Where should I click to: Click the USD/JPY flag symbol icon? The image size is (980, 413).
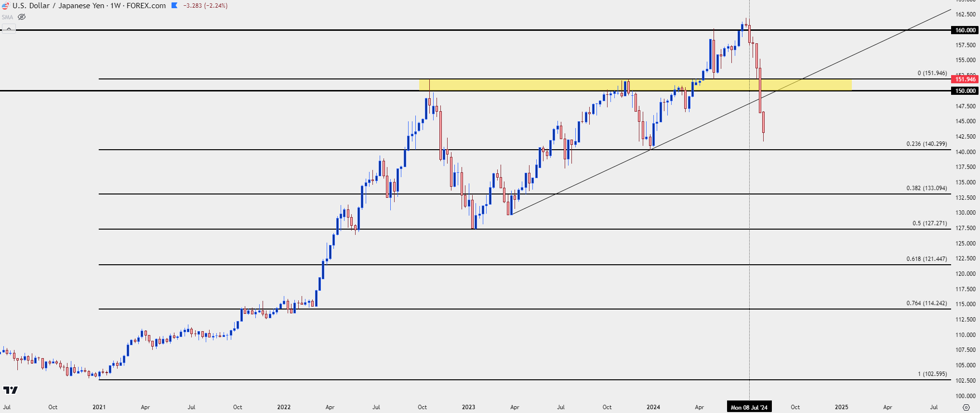(5, 6)
